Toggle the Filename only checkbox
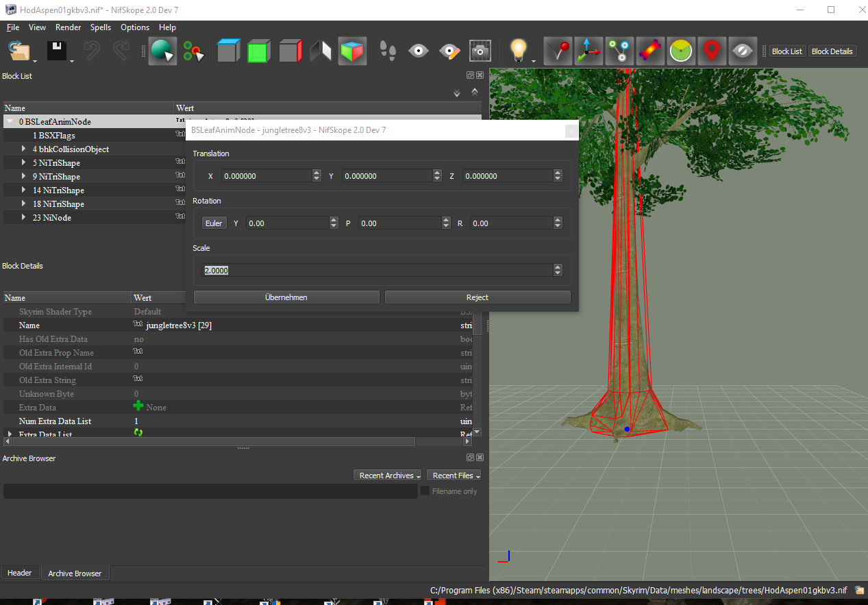868x605 pixels. pyautogui.click(x=425, y=491)
